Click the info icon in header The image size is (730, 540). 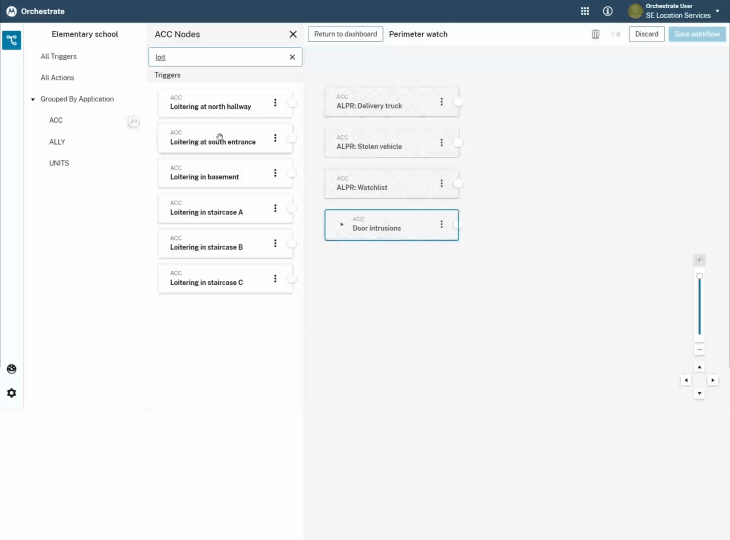[x=608, y=11]
